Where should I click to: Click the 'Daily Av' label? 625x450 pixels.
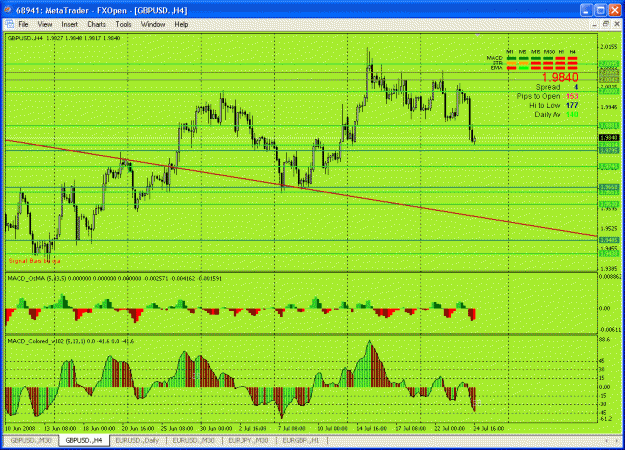(x=547, y=114)
